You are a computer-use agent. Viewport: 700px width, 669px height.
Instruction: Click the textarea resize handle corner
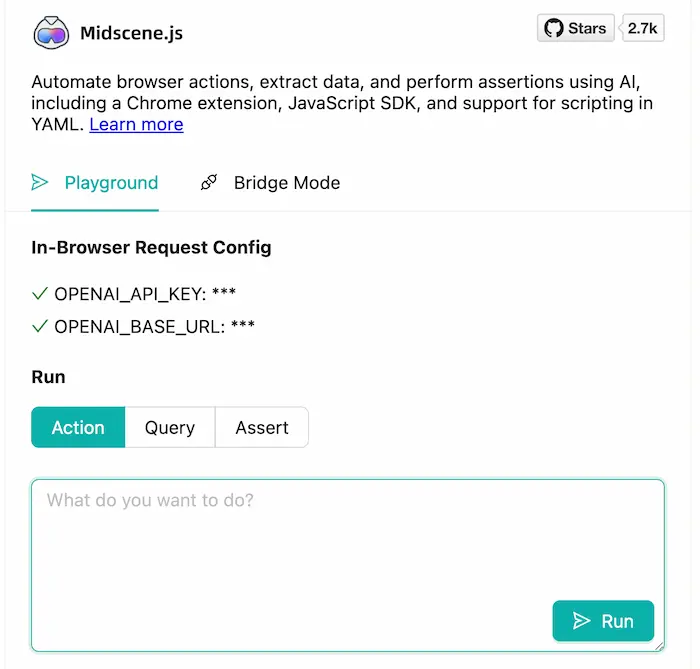[x=659, y=647]
